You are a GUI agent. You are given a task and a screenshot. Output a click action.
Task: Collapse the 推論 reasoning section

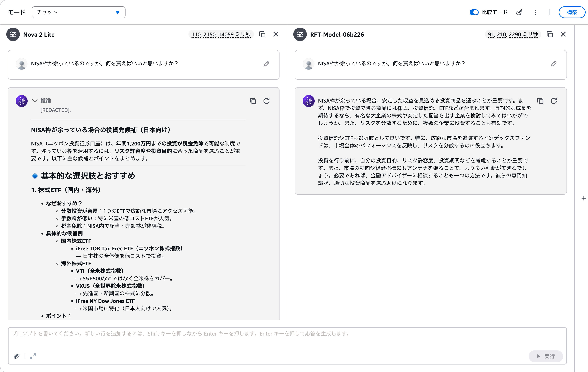[x=35, y=100]
